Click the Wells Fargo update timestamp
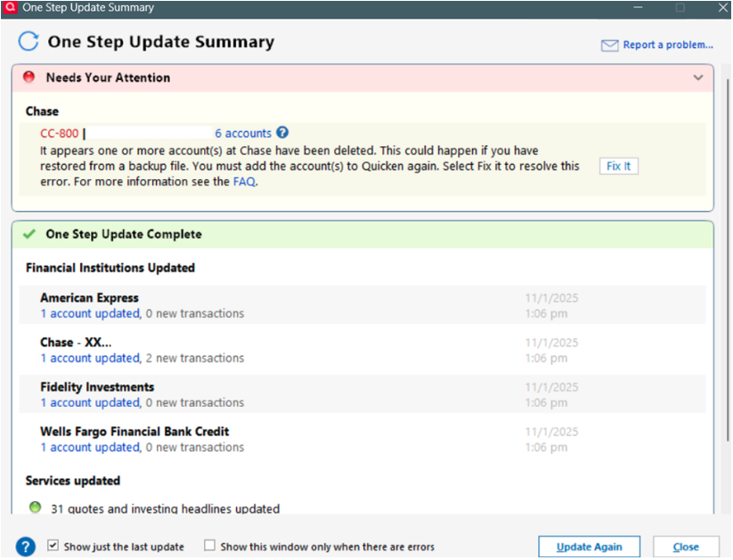733x560 pixels. [x=551, y=440]
